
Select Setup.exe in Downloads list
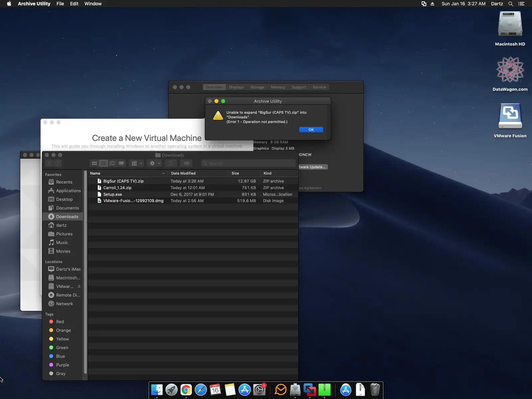(193, 195)
